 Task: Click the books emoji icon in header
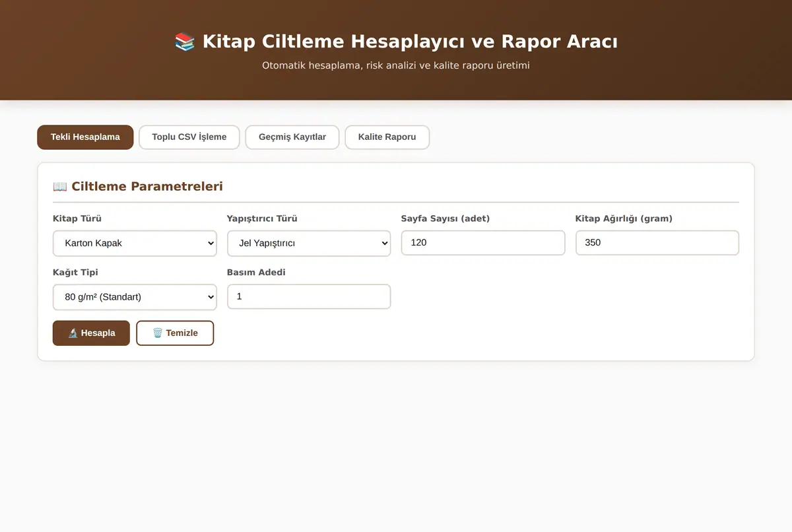pyautogui.click(x=185, y=42)
